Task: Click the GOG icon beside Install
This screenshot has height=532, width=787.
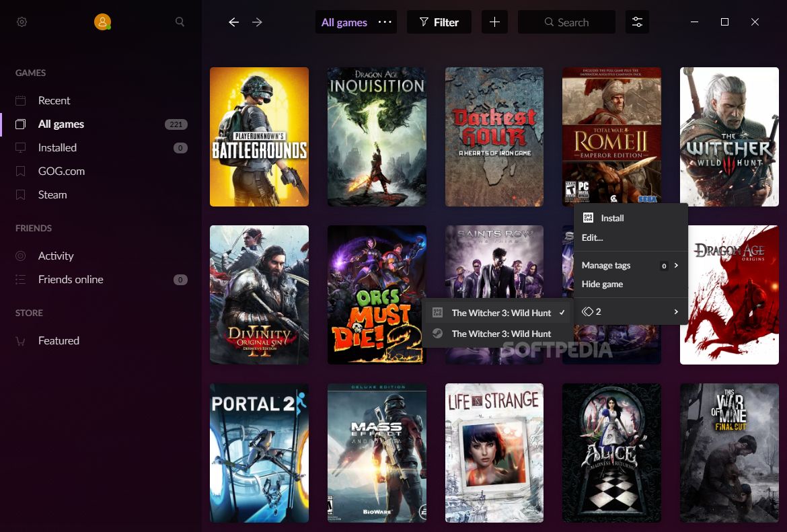Action: coord(589,218)
